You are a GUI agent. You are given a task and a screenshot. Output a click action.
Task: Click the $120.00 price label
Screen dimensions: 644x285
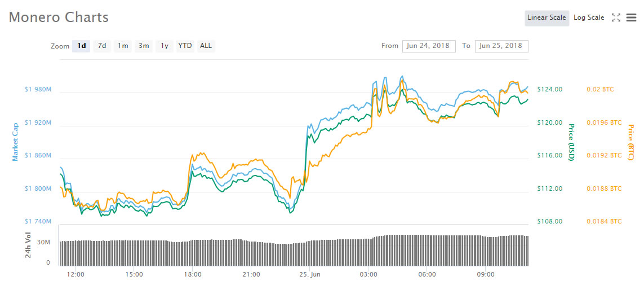click(x=550, y=122)
